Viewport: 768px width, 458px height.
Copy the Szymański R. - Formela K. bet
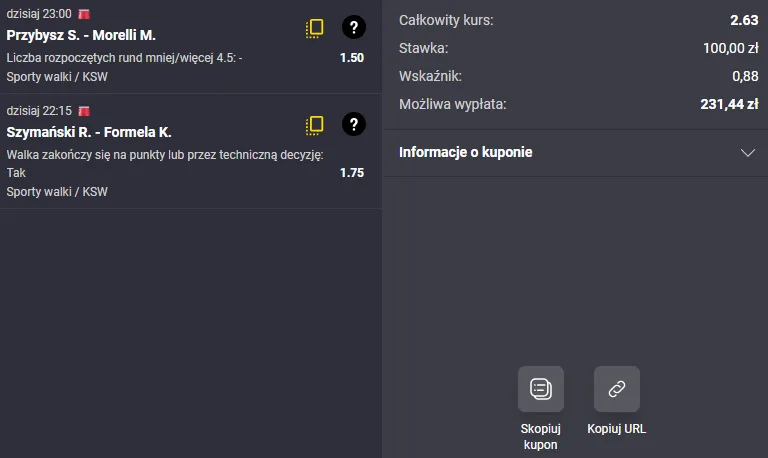click(x=314, y=125)
